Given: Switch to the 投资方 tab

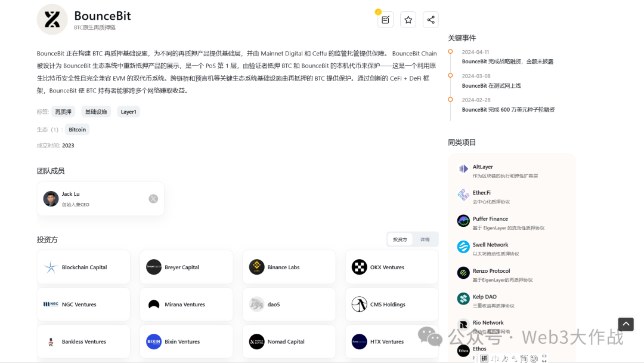Looking at the screenshot, I should [x=400, y=239].
